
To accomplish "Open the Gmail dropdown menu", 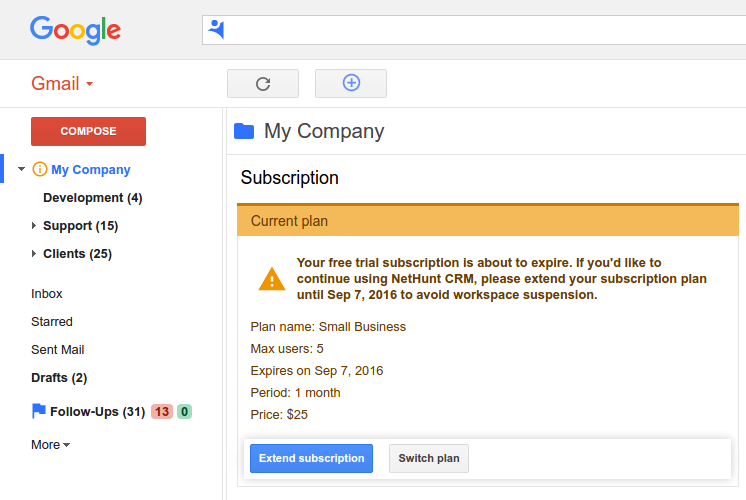I will pos(62,84).
